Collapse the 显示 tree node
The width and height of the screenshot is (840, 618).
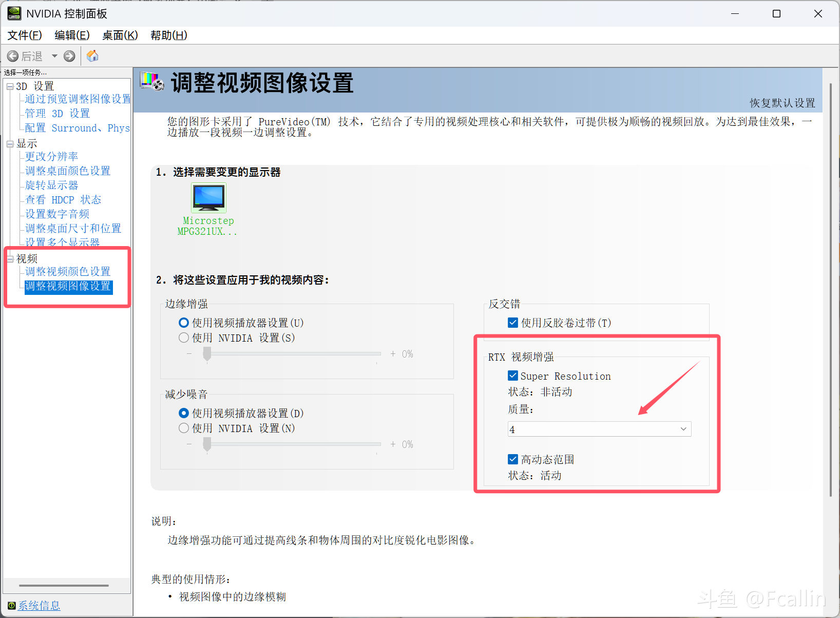(10, 144)
